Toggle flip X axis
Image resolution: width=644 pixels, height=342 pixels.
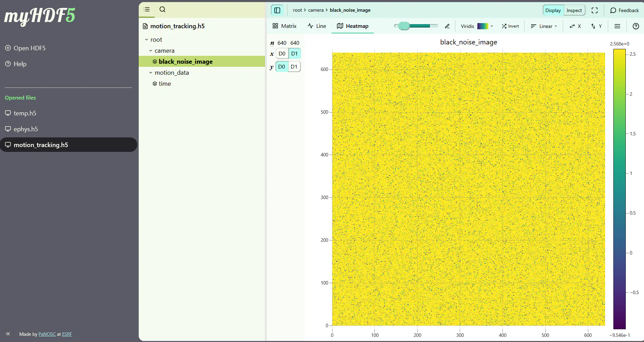pos(575,26)
